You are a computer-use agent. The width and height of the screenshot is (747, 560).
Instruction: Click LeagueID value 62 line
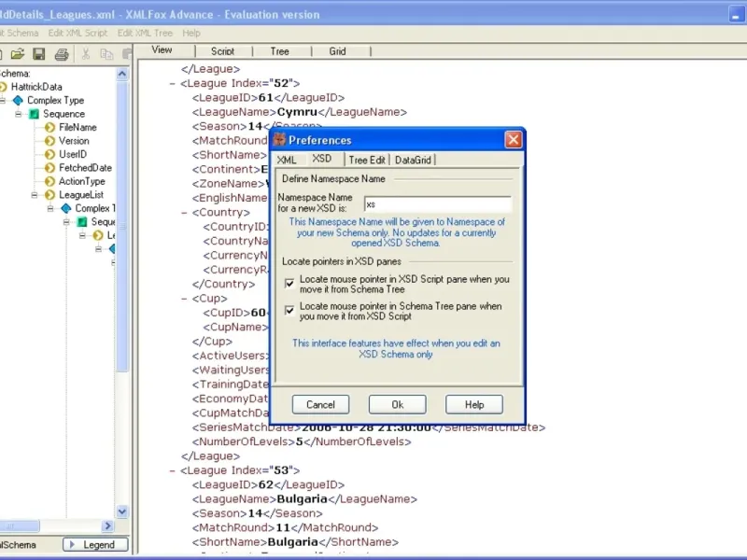[268, 484]
